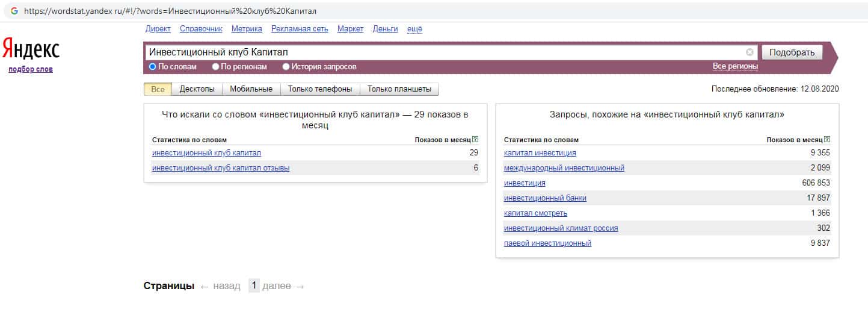Open the 'Все регионы' region selector
Viewport: 868px width, 309px height.
(x=734, y=66)
